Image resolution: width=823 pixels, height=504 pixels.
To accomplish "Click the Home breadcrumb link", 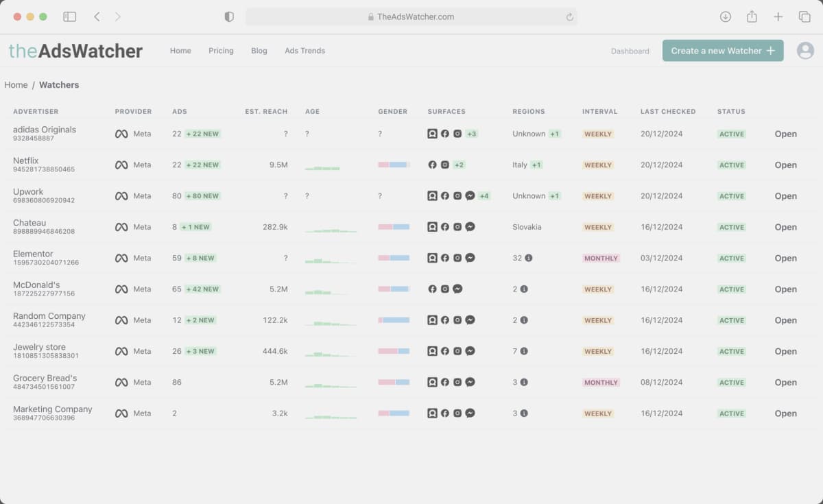I will 16,85.
